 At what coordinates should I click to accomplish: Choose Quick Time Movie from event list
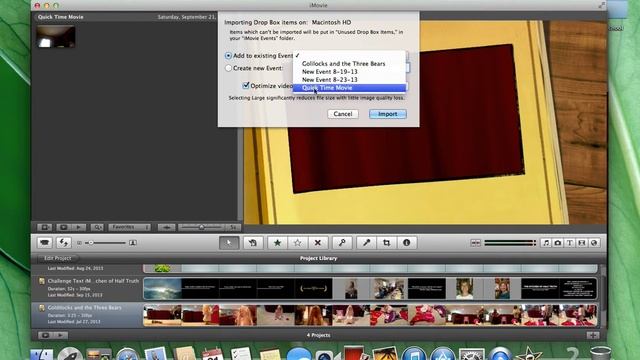point(349,88)
